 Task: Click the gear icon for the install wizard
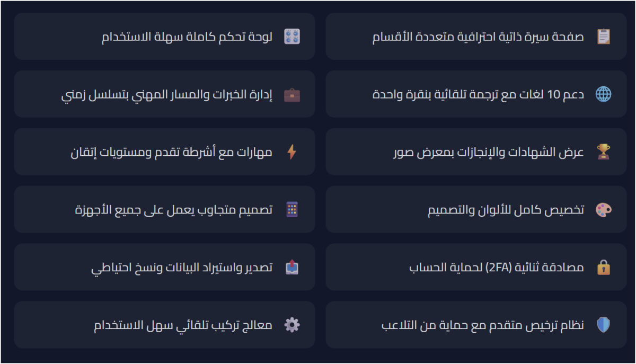click(291, 325)
